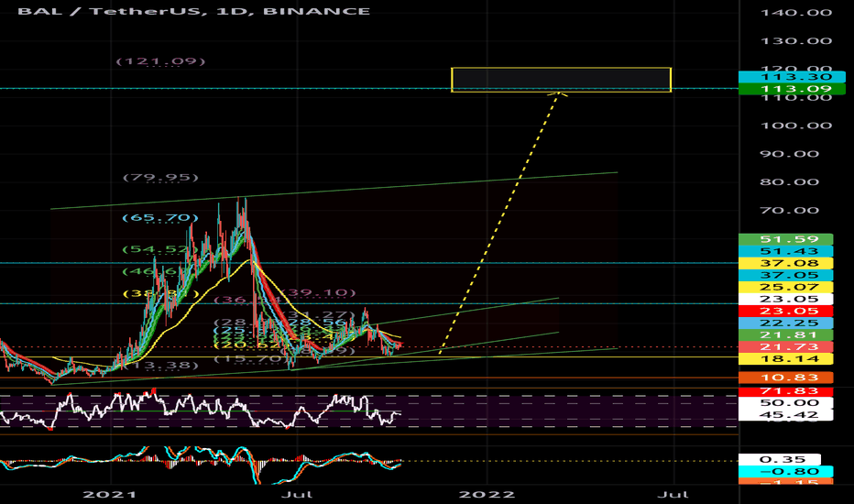Click the 90.00 price axis value
The height and width of the screenshot is (504, 854).
[x=789, y=154]
